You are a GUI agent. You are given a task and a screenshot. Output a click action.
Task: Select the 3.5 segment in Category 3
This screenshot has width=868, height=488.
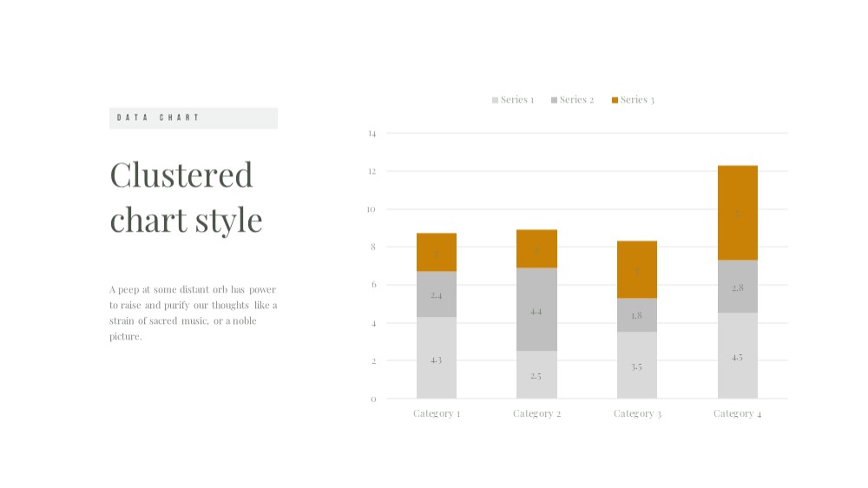[x=636, y=365]
